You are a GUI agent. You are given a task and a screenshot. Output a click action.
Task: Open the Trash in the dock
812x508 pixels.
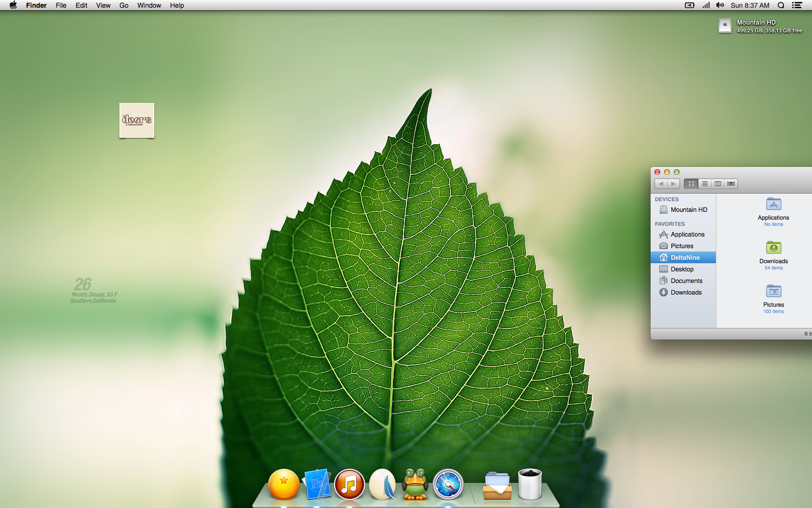pyautogui.click(x=530, y=484)
